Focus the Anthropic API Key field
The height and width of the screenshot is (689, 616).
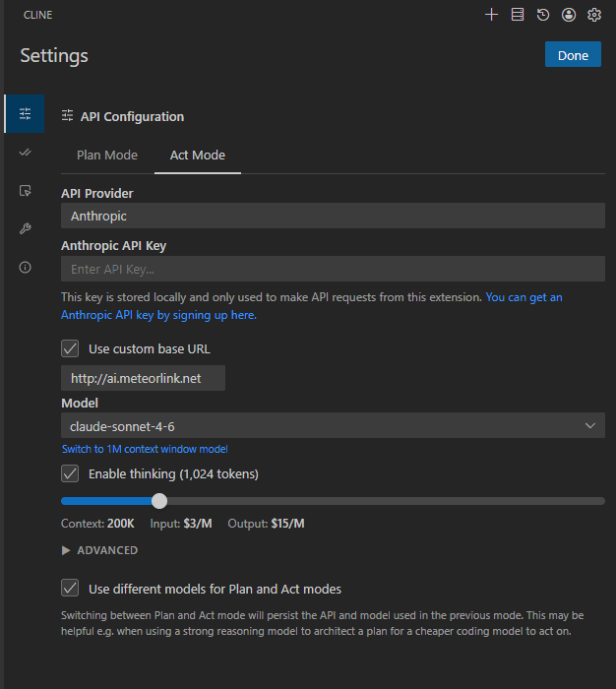[333, 269]
